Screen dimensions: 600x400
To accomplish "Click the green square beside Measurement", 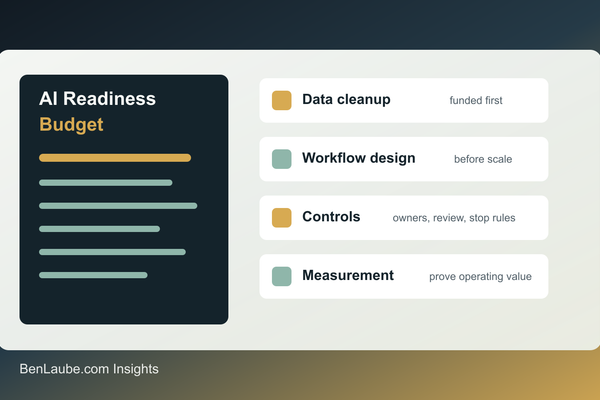I will click(x=282, y=276).
